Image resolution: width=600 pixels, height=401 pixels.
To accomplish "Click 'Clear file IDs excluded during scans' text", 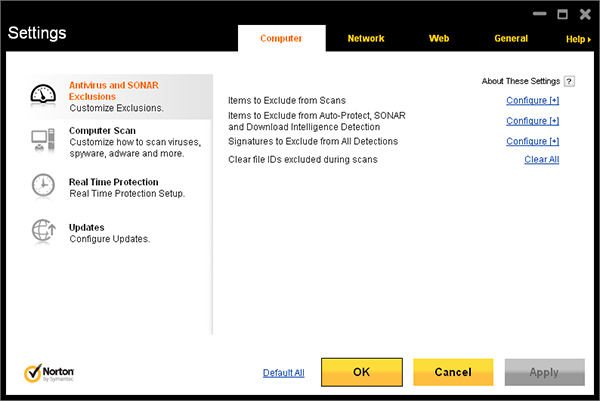I will click(303, 159).
